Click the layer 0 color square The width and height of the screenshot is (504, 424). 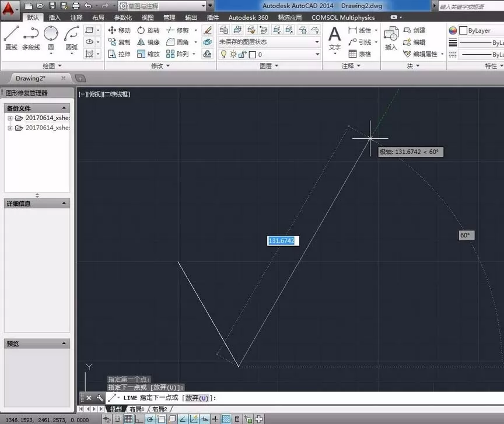pos(253,55)
